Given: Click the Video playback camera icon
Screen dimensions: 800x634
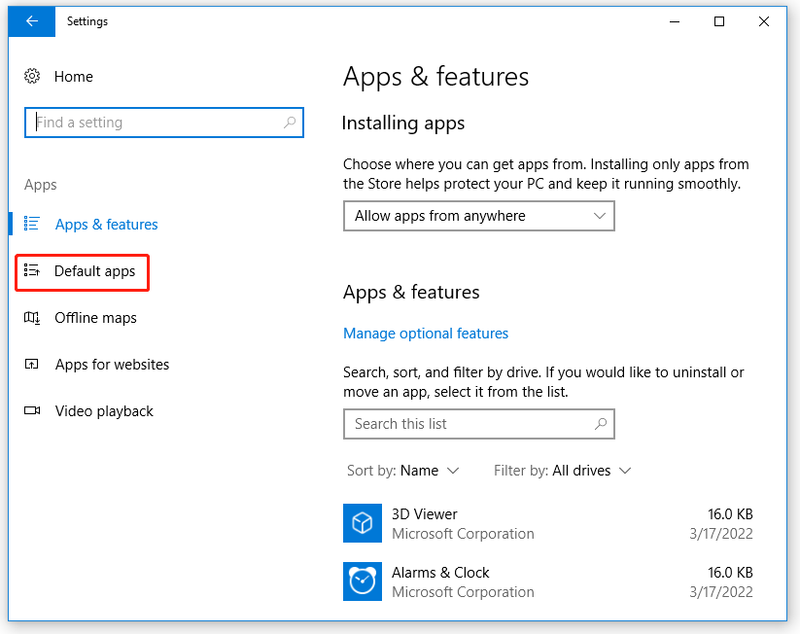Looking at the screenshot, I should tap(32, 411).
